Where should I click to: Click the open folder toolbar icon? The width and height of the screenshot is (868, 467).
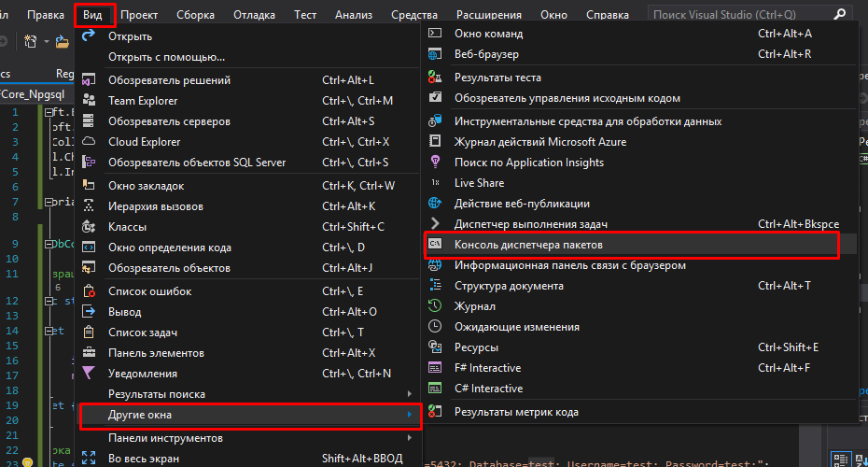point(62,41)
